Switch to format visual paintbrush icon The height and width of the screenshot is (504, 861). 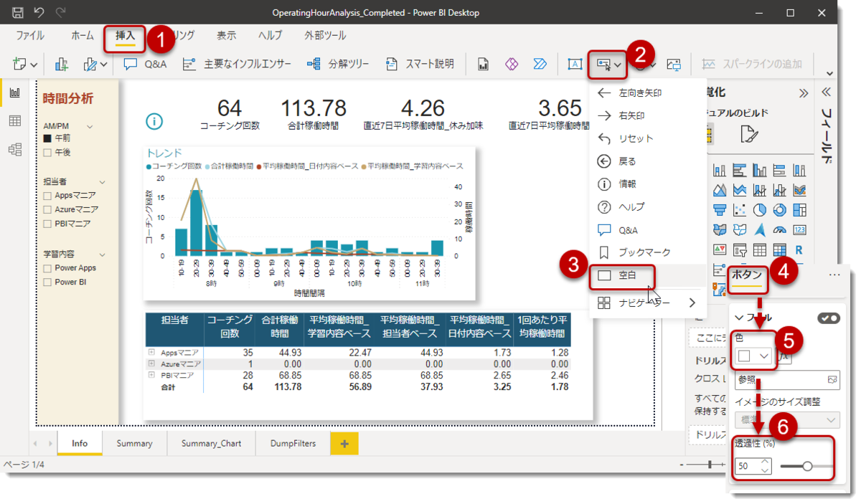point(750,133)
